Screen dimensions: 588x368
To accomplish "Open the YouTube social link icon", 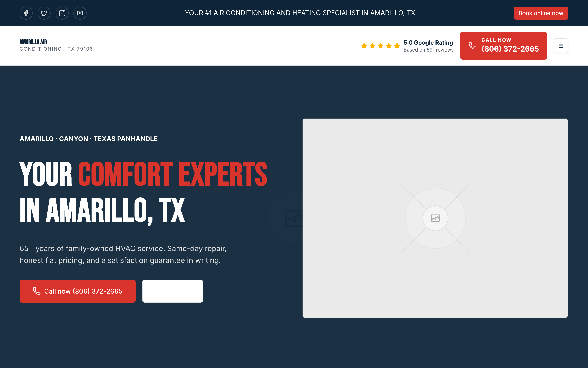I will [x=80, y=13].
